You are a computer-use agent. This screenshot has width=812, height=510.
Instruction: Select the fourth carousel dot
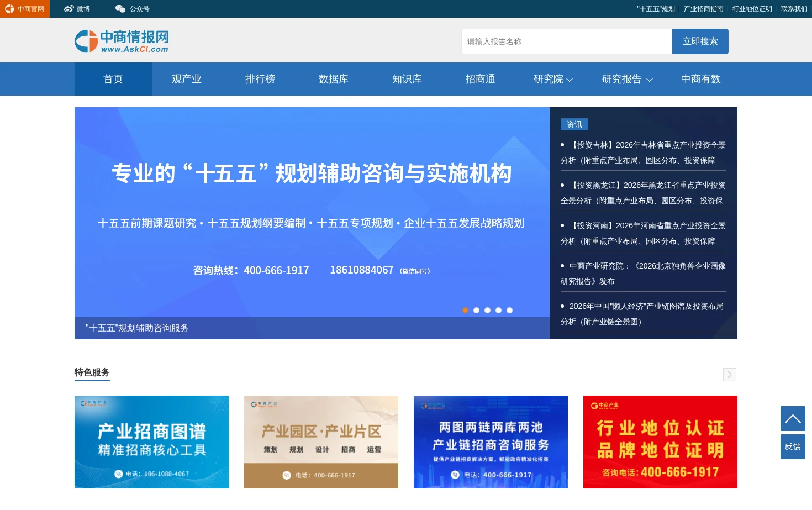pos(498,310)
